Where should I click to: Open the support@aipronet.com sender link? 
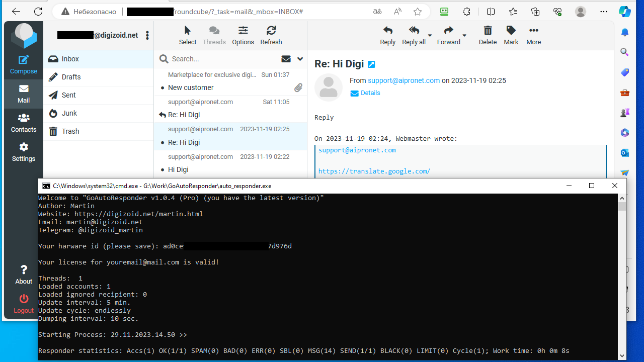click(x=404, y=80)
